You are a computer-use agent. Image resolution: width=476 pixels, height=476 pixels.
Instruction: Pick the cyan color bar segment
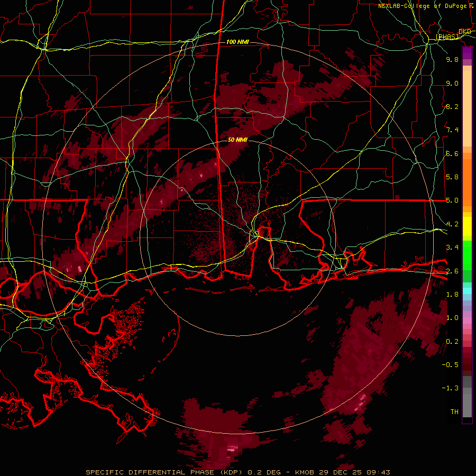467,290
